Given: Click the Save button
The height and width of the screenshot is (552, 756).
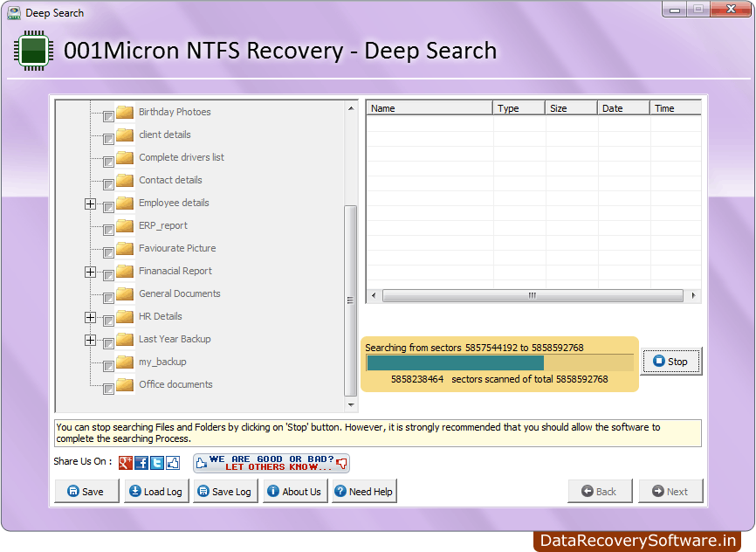Looking at the screenshot, I should pos(86,491).
